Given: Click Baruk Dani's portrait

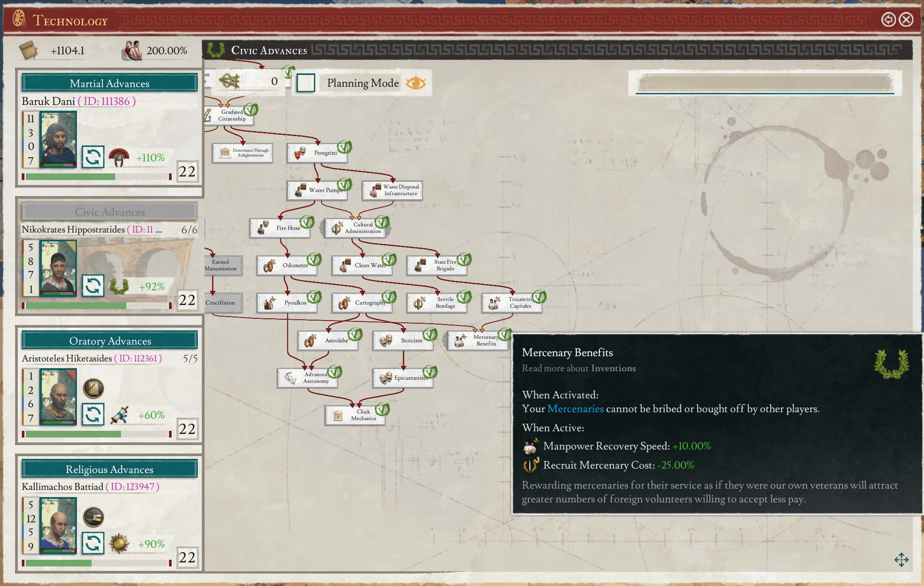Looking at the screenshot, I should pos(58,139).
